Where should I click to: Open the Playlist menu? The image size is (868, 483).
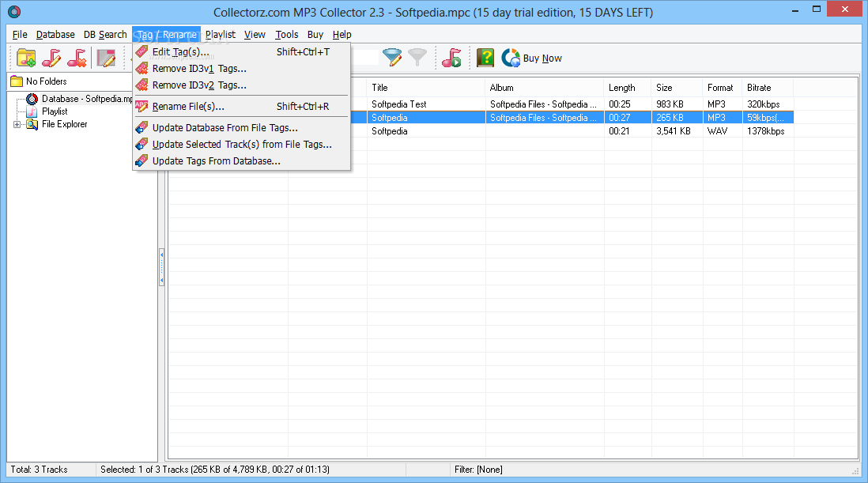coord(221,34)
